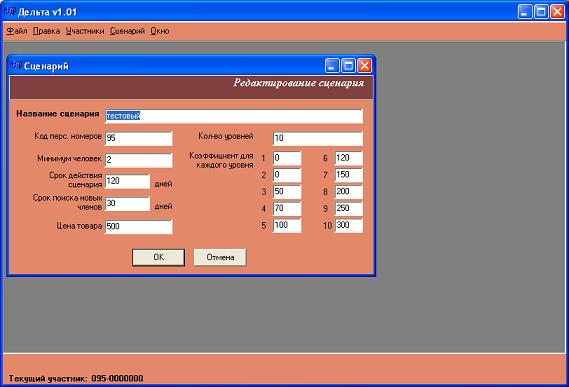Click the Срок поиска новых членов field
Screen dimensions: 569x387
[x=127, y=204]
